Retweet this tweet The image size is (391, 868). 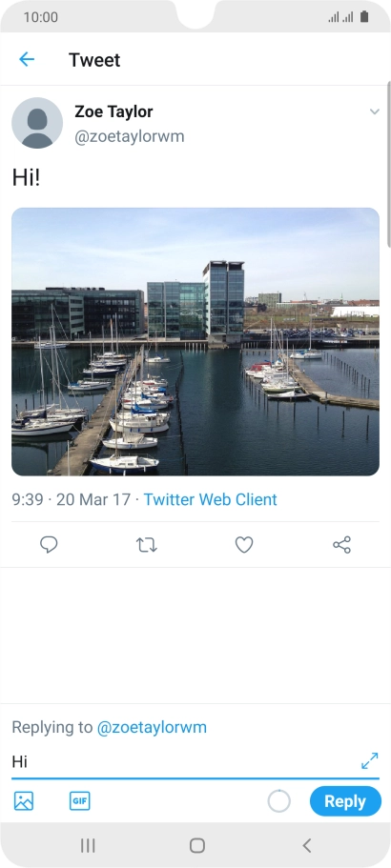tap(147, 545)
